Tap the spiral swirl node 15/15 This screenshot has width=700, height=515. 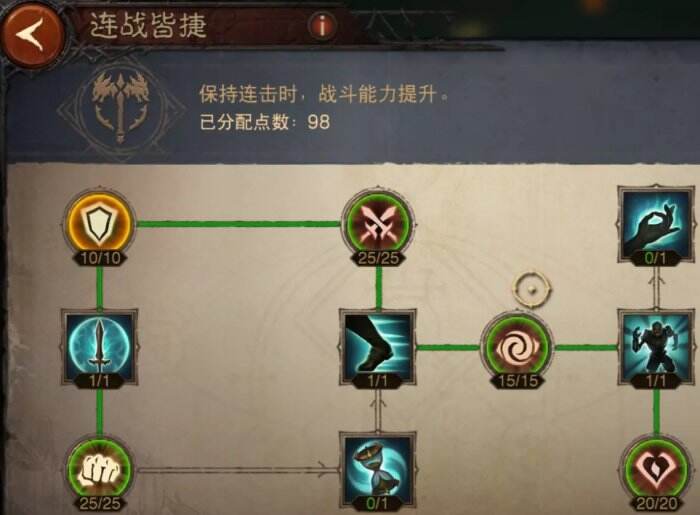click(x=517, y=347)
